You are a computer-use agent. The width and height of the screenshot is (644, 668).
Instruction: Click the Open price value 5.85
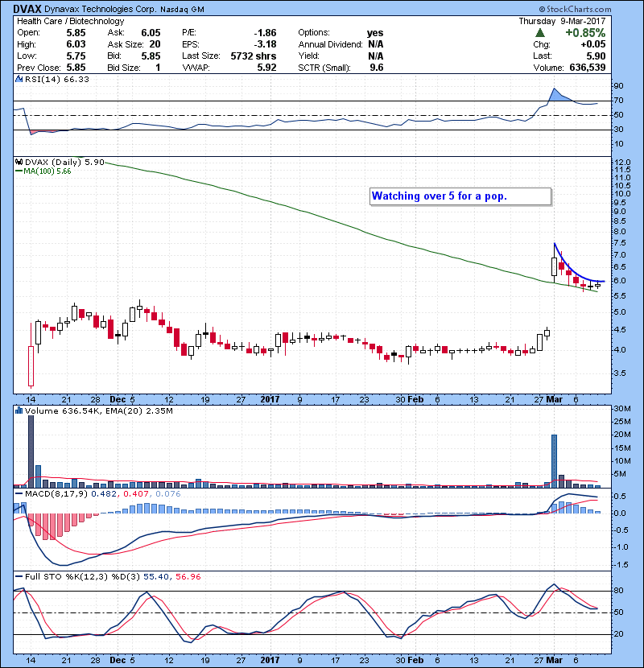(76, 33)
